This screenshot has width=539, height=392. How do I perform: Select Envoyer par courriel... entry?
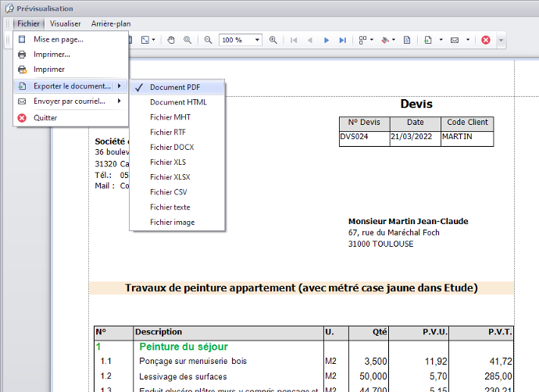click(x=71, y=102)
